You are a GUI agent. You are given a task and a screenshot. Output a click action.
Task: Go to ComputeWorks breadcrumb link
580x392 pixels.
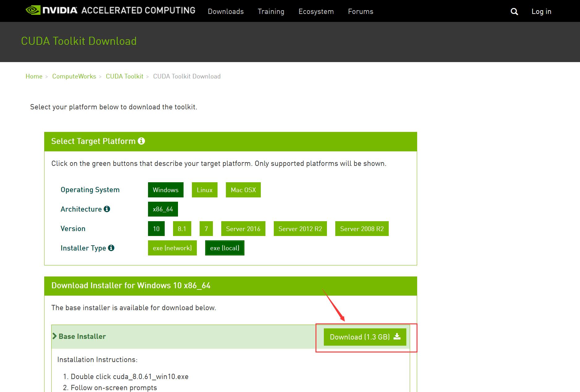click(74, 76)
